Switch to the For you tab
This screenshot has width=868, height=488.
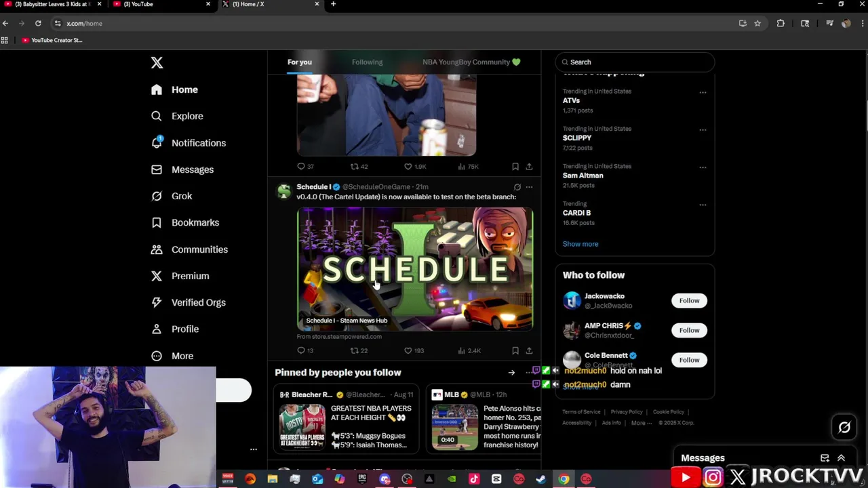point(300,62)
